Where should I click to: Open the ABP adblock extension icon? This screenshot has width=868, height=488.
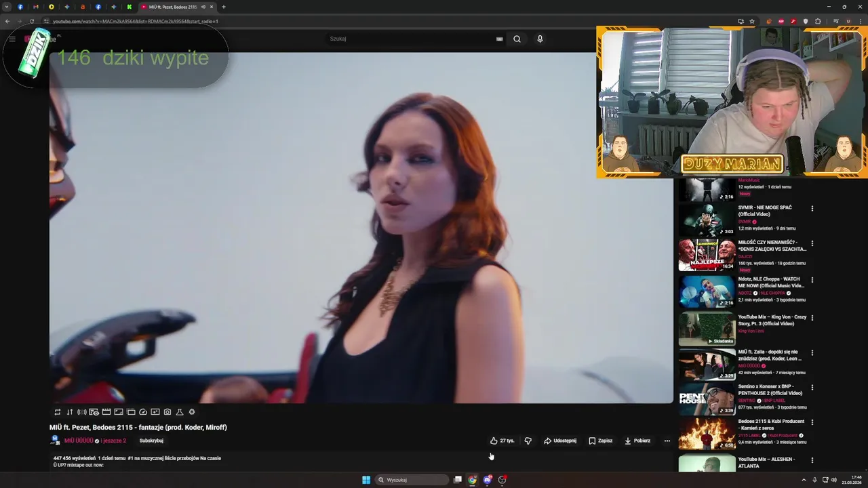[x=781, y=21]
